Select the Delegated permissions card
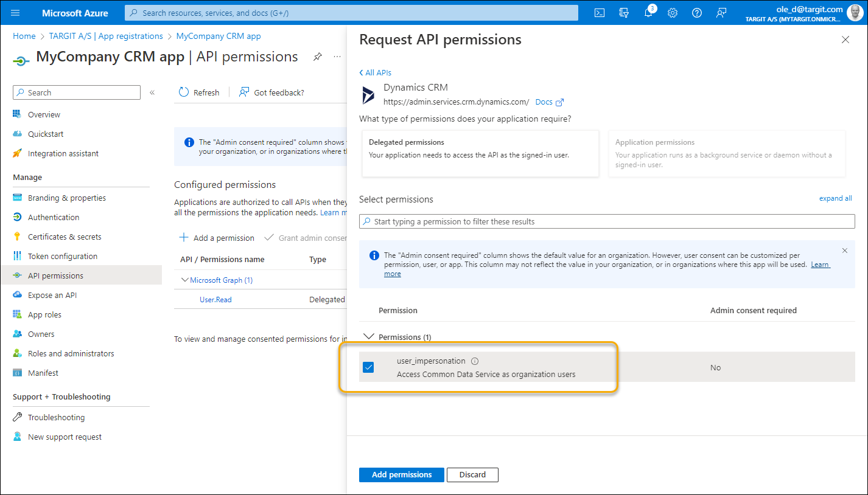Screen dimensions: 868x495 coord(480,153)
